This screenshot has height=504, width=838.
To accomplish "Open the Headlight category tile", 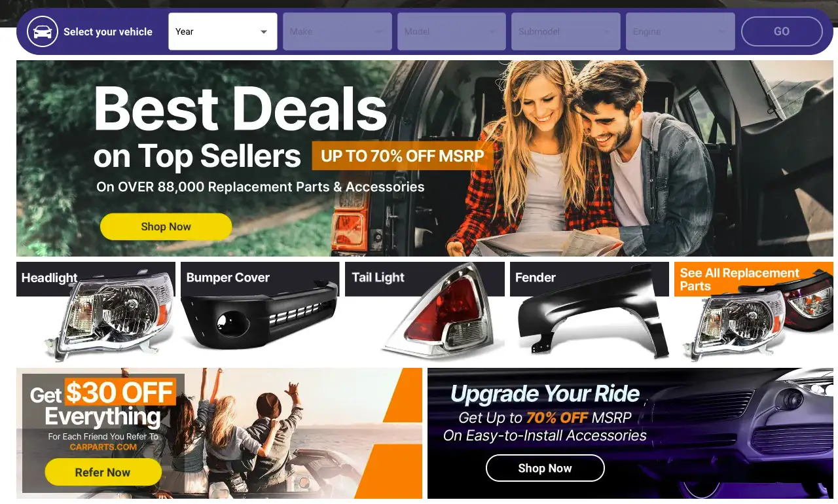I will point(96,312).
